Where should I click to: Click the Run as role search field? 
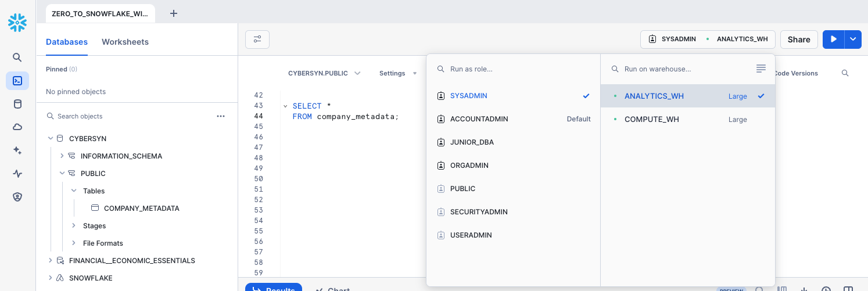(x=513, y=69)
